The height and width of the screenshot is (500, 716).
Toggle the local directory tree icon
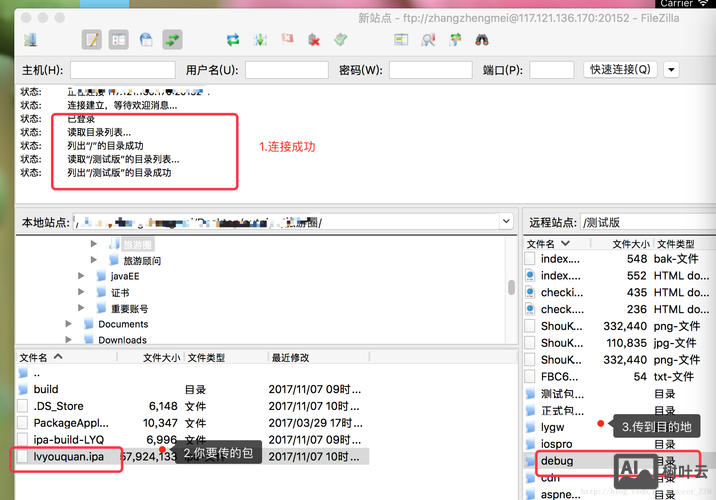coord(119,40)
